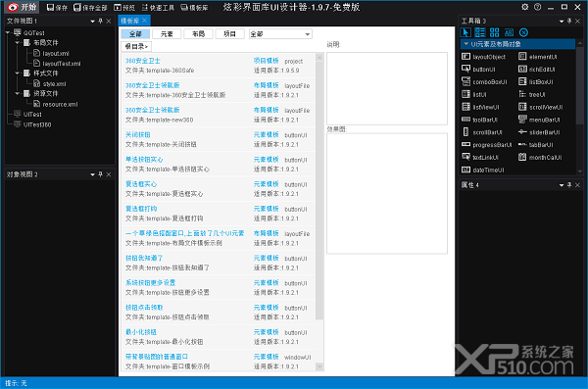The image size is (588, 389).
Task: Open 属性 4 panel dropdown arrow
Action: (x=562, y=185)
